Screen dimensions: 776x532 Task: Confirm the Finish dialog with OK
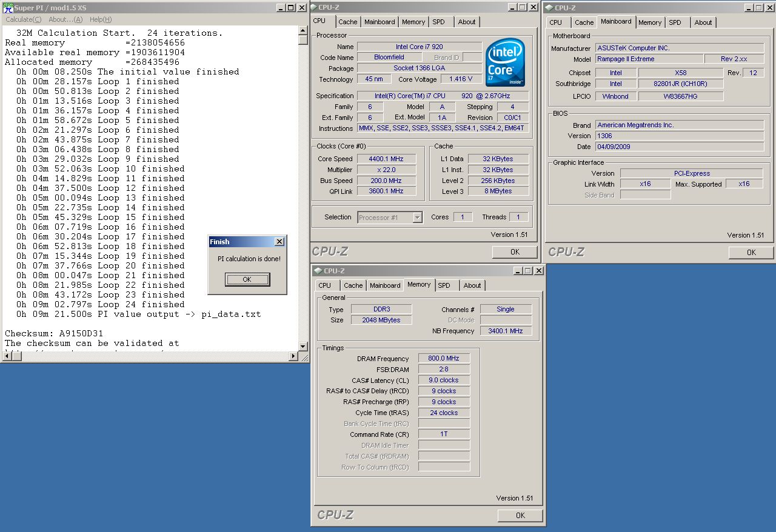pyautogui.click(x=247, y=279)
